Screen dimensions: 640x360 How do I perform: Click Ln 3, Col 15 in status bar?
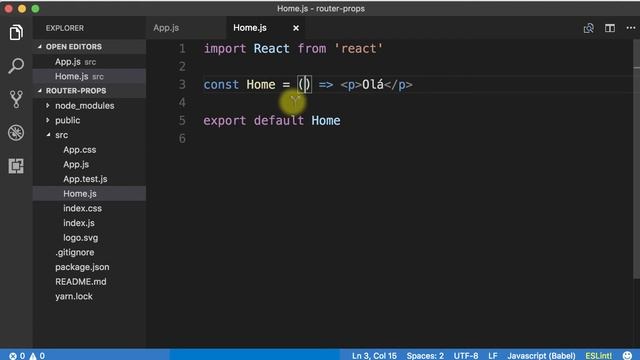click(374, 356)
